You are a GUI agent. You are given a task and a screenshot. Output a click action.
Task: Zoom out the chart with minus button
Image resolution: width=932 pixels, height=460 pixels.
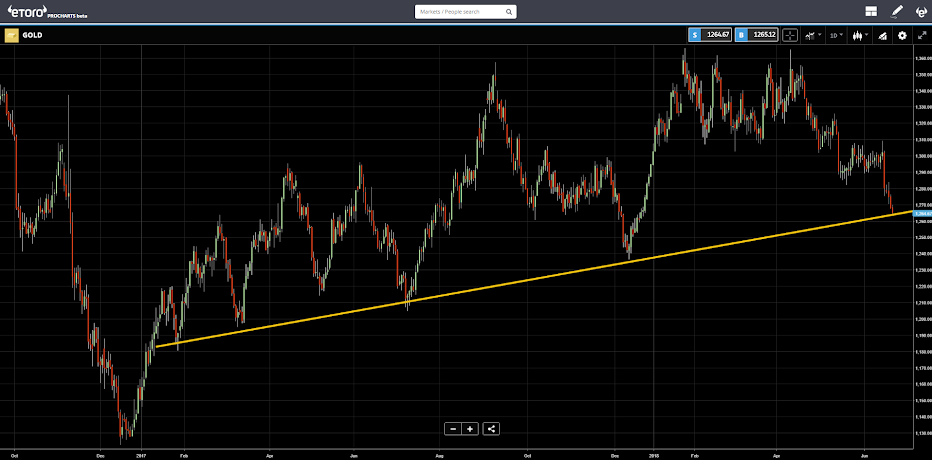point(453,429)
